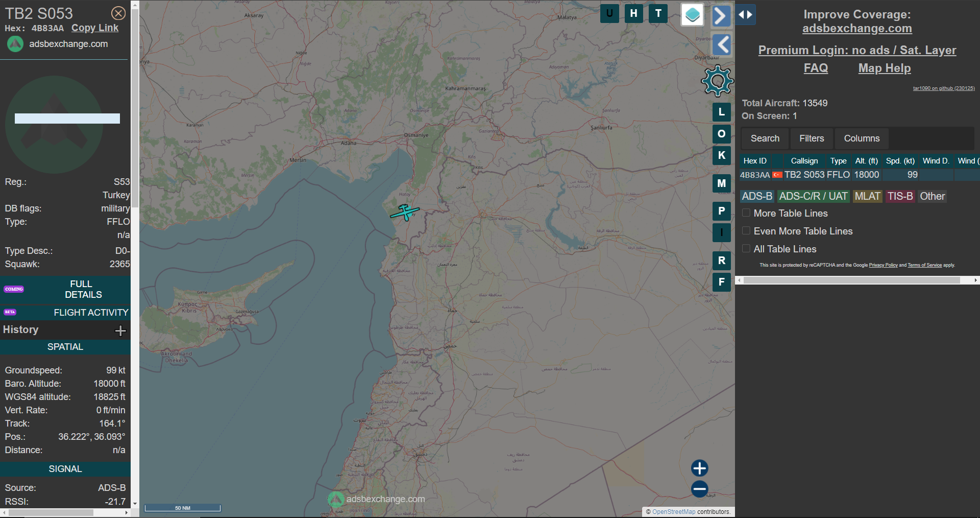Open reCAPTCHA Privacy Policy link
The image size is (980, 518).
pyautogui.click(x=883, y=265)
